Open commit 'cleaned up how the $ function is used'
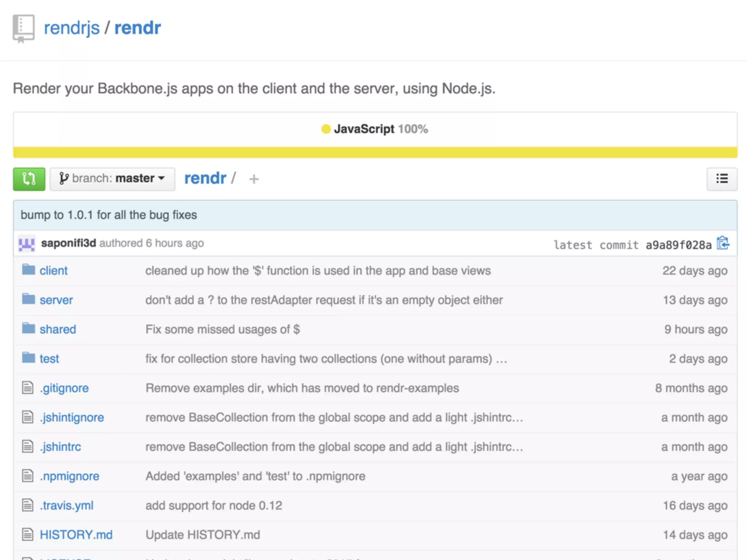The width and height of the screenshot is (747, 560). (x=318, y=271)
